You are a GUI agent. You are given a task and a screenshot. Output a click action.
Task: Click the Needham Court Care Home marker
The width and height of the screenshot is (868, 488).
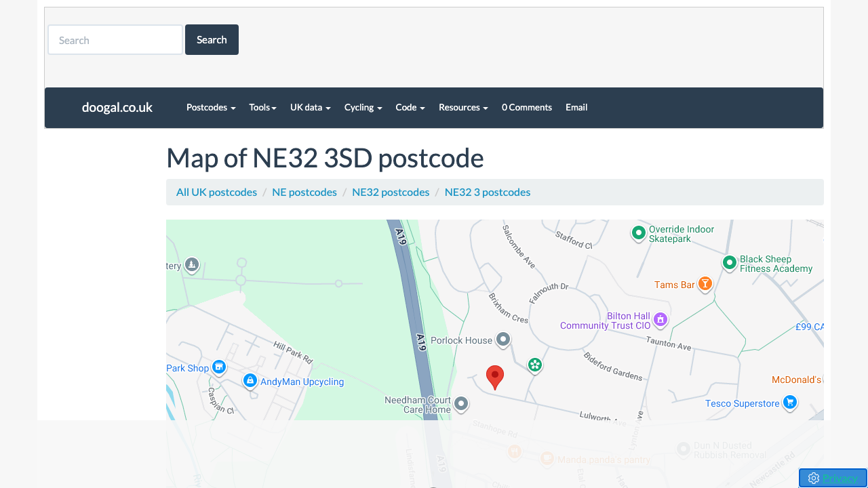click(x=461, y=404)
